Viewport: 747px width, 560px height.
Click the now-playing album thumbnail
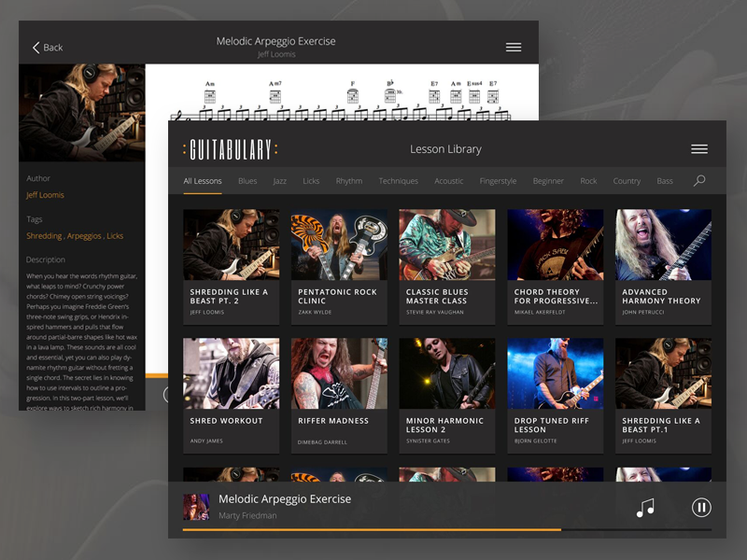(196, 507)
